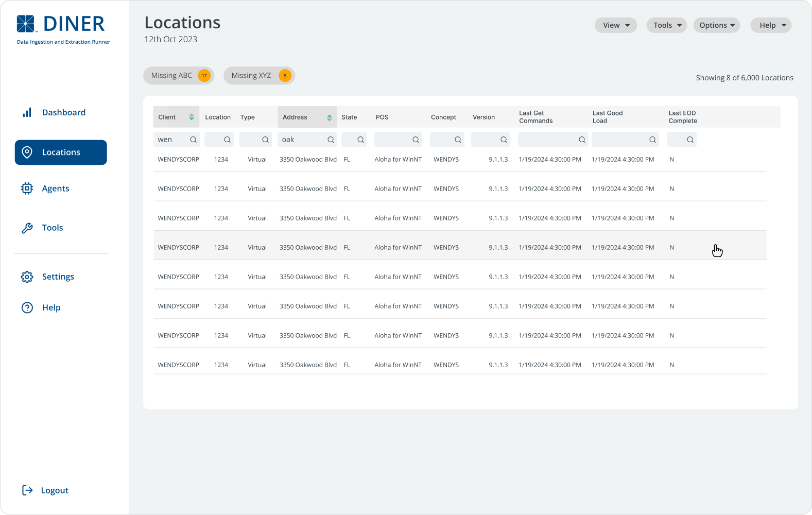Viewport: 812px width, 515px height.
Task: Click the Missing ABC count badge 17
Action: [x=204, y=76]
